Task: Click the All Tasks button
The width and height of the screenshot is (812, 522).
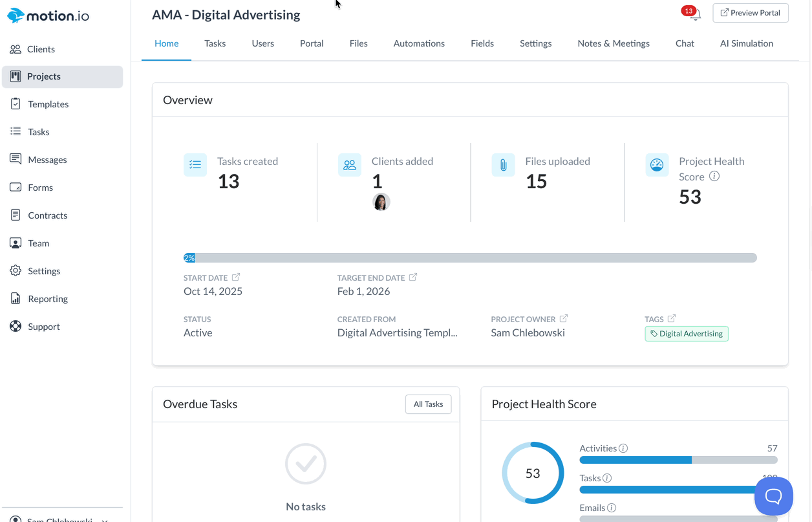Action: click(x=428, y=404)
